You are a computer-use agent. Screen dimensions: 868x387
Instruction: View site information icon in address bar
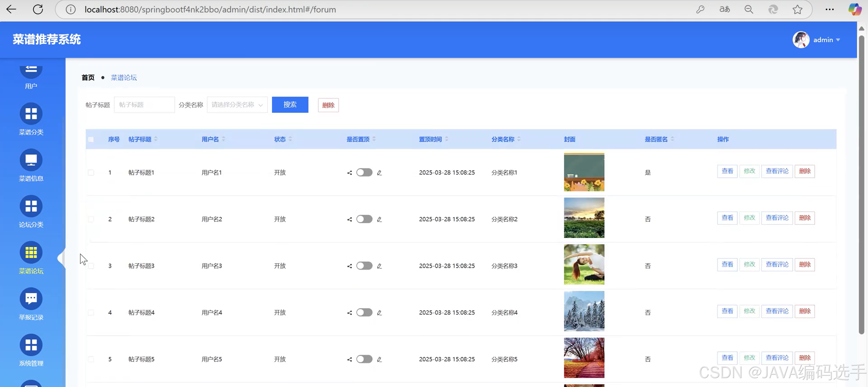[70, 9]
